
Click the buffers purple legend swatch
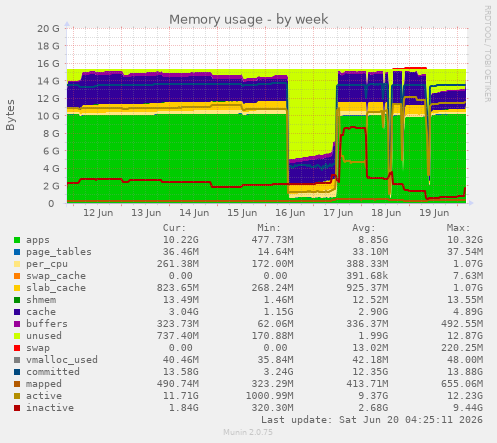(x=17, y=324)
